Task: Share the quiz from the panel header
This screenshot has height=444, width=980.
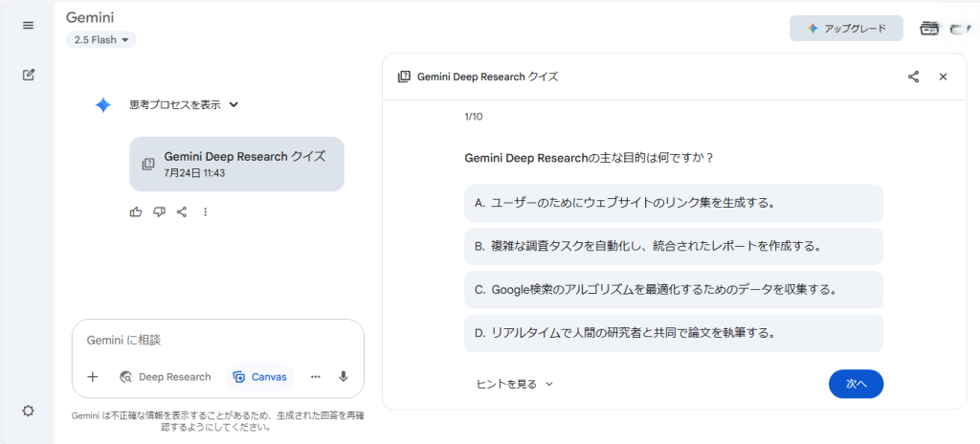Action: pyautogui.click(x=913, y=77)
